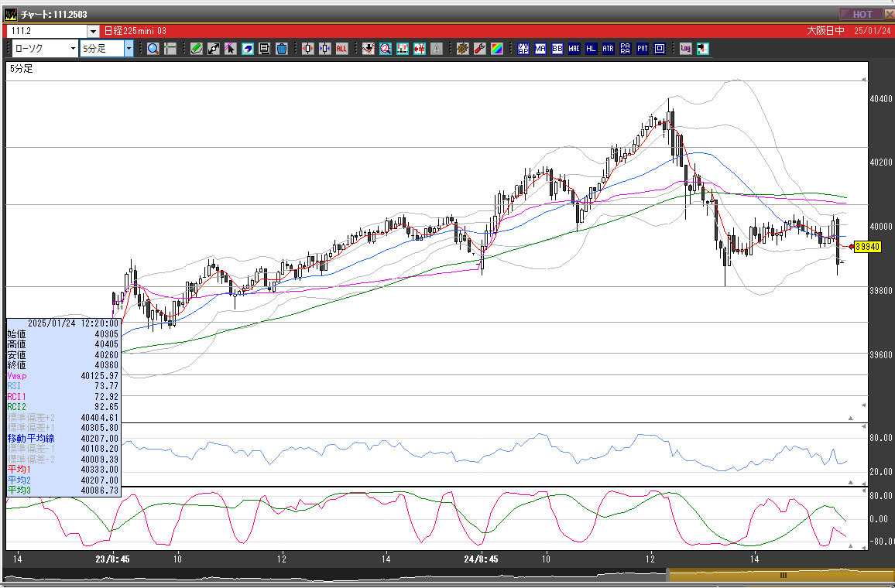
Task: Select the diagonal trend line tool
Action: point(213,49)
